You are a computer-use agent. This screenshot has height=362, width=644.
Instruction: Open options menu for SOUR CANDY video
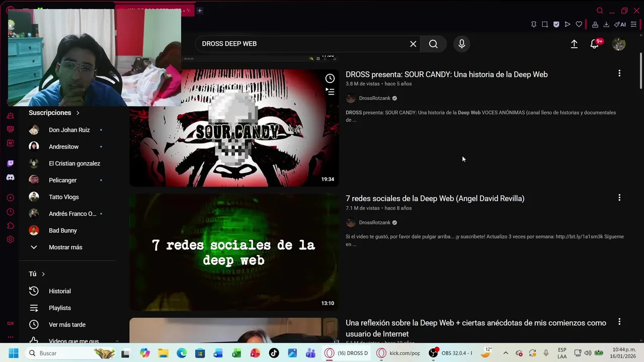(619, 73)
